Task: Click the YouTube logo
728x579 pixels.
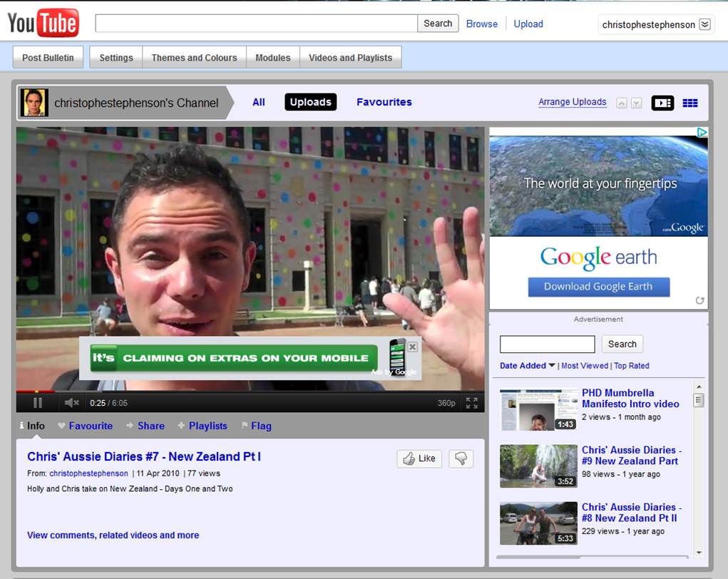Action: [x=43, y=24]
